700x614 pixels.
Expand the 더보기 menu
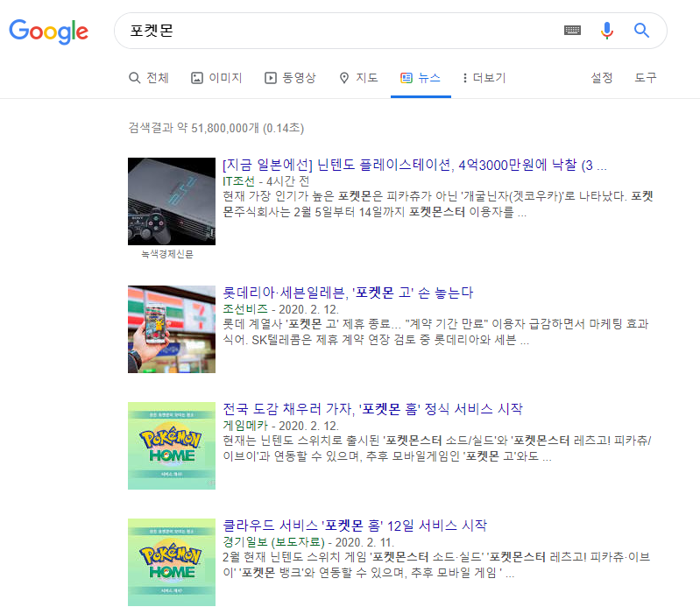tap(484, 78)
